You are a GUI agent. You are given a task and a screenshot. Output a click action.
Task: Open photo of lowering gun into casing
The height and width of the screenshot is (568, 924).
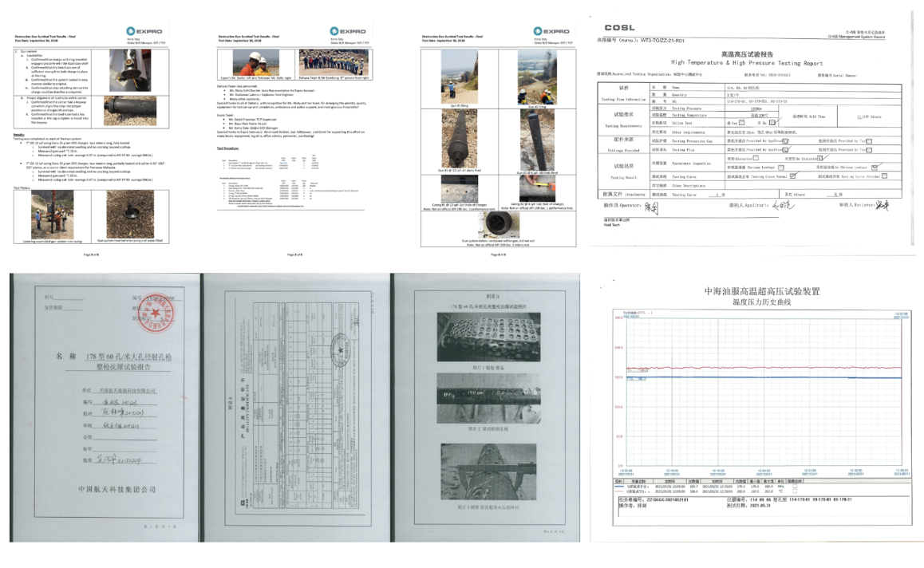53,215
